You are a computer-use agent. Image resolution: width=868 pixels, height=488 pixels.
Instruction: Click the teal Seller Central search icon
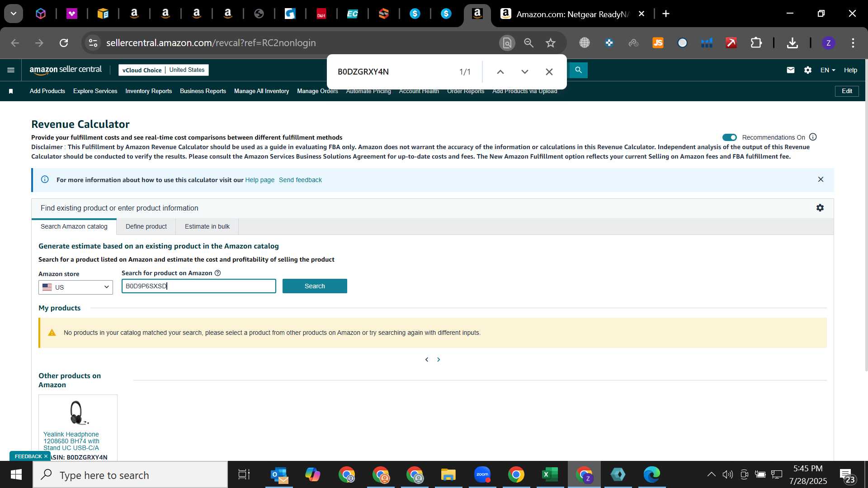point(578,70)
